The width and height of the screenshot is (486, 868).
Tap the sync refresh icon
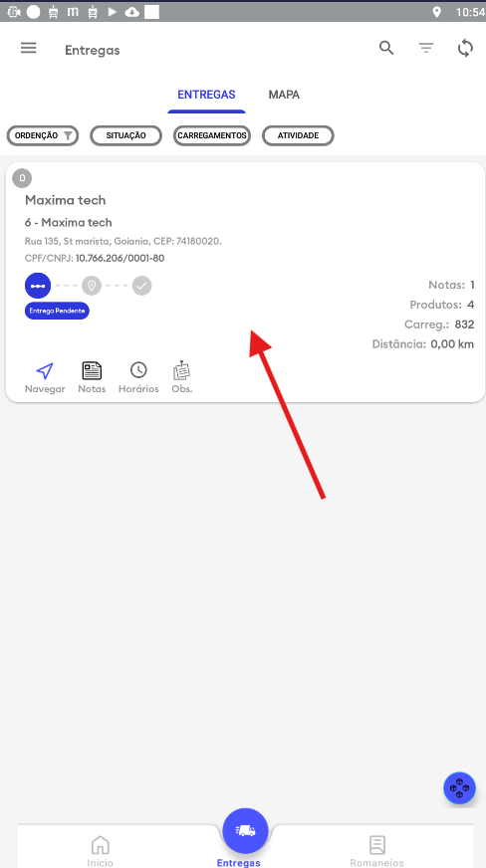tap(465, 49)
